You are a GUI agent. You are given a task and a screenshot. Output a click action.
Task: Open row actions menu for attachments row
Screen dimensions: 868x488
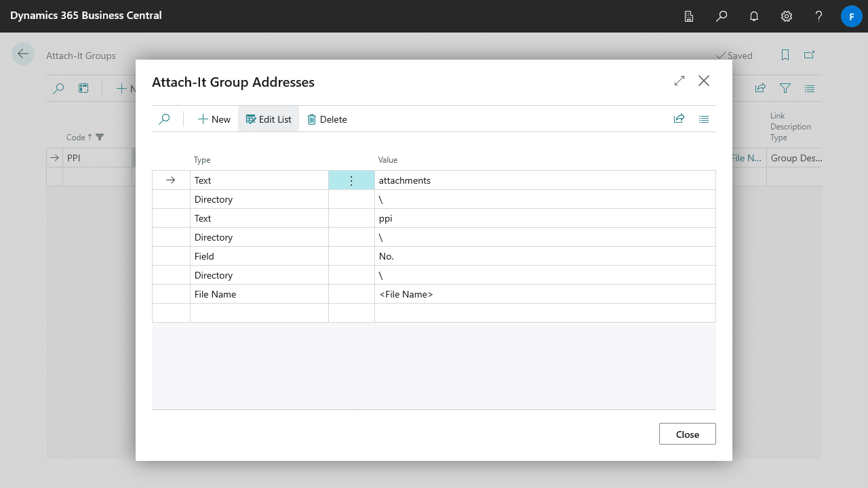[351, 180]
